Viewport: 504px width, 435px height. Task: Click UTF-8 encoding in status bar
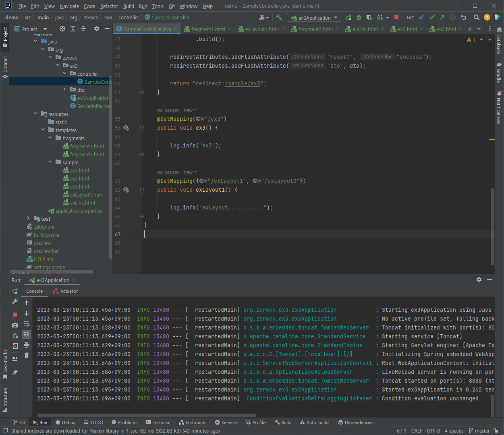pyautogui.click(x=433, y=431)
